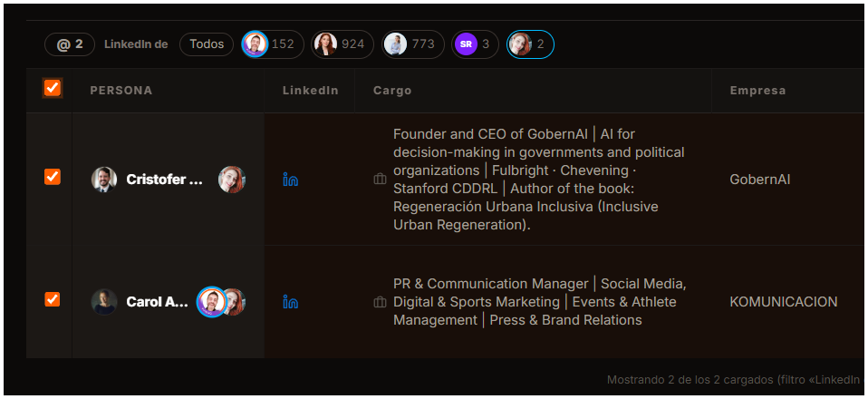Select the Todos LinkedIn filter

tap(207, 44)
